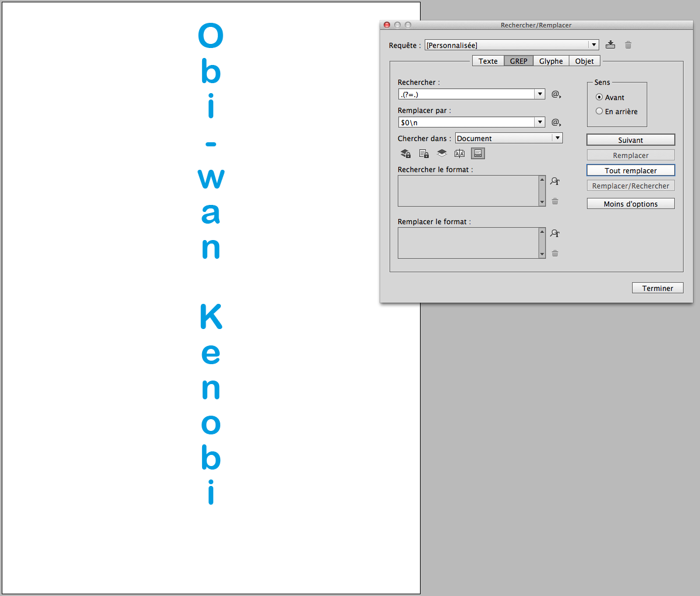Toggle include hidden layers icon
This screenshot has width=700, height=596.
tap(442, 153)
